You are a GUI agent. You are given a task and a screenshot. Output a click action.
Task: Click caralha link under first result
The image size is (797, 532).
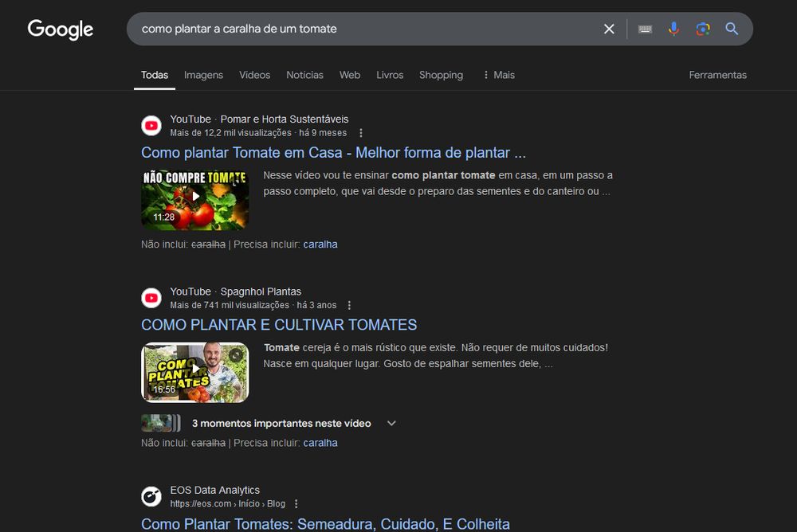pyautogui.click(x=320, y=244)
